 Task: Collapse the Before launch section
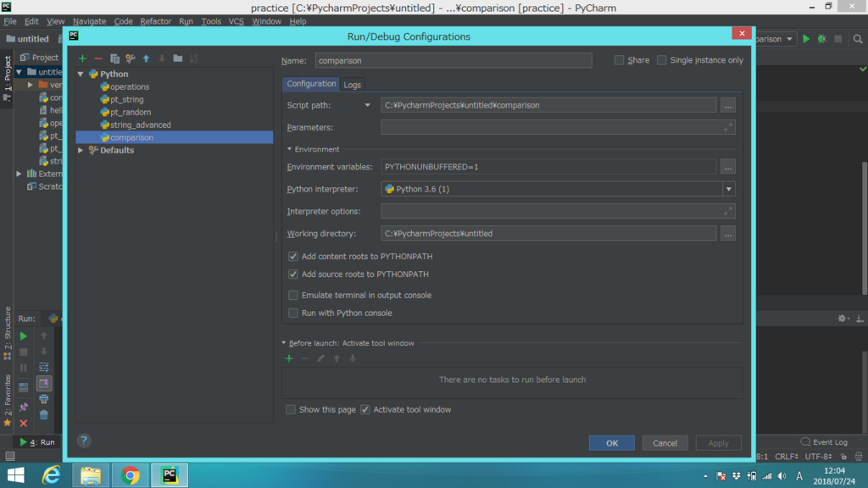[x=284, y=343]
